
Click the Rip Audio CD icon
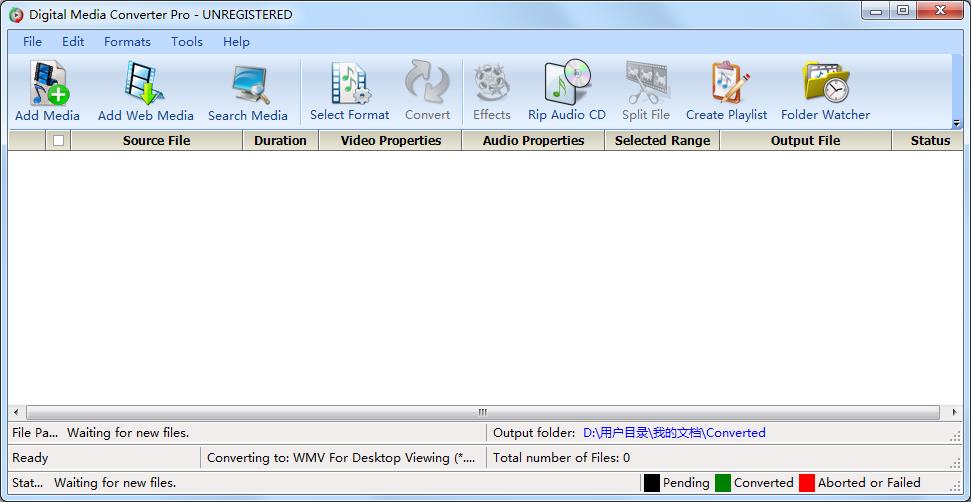click(566, 84)
